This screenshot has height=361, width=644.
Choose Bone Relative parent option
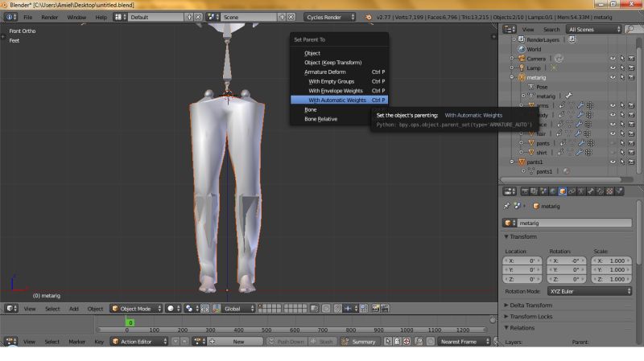339,119
